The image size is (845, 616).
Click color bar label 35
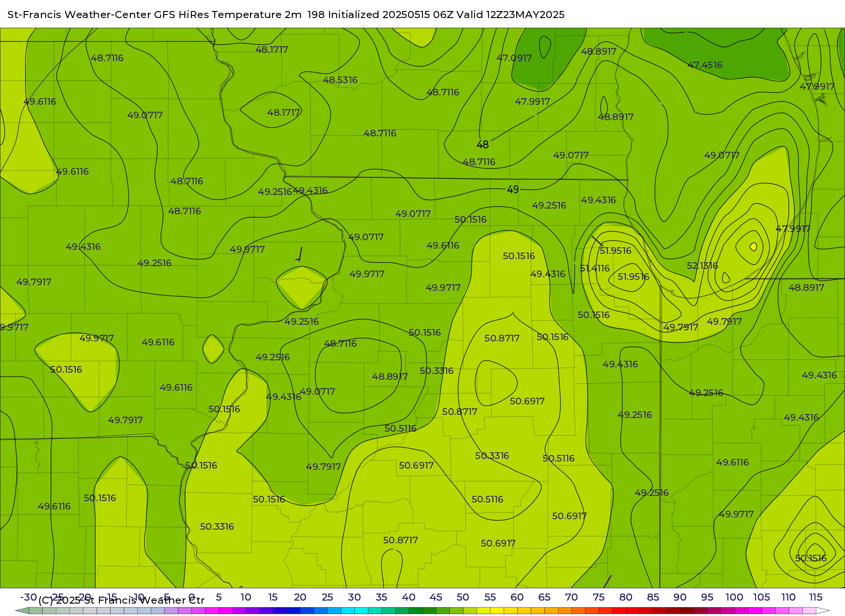point(382,598)
